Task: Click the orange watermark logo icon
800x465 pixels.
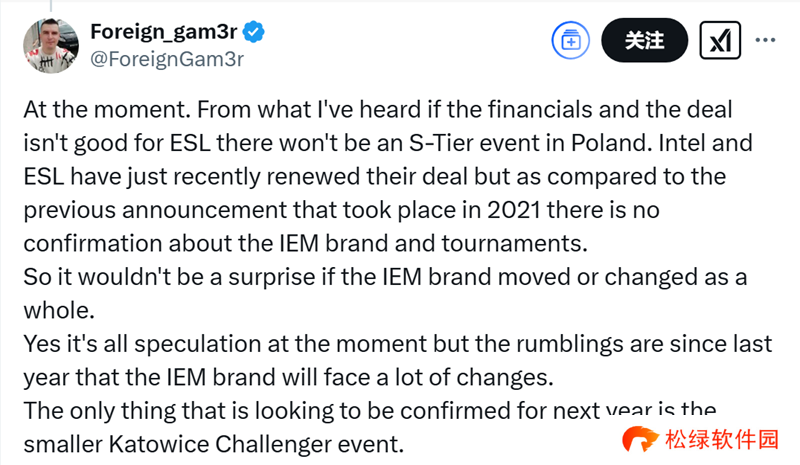Action: (637, 440)
